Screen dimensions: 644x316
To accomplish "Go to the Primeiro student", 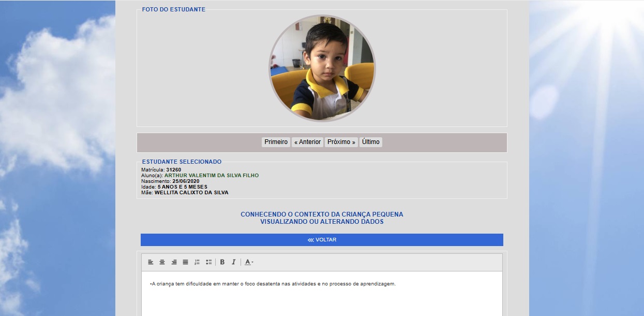I will pyautogui.click(x=276, y=142).
